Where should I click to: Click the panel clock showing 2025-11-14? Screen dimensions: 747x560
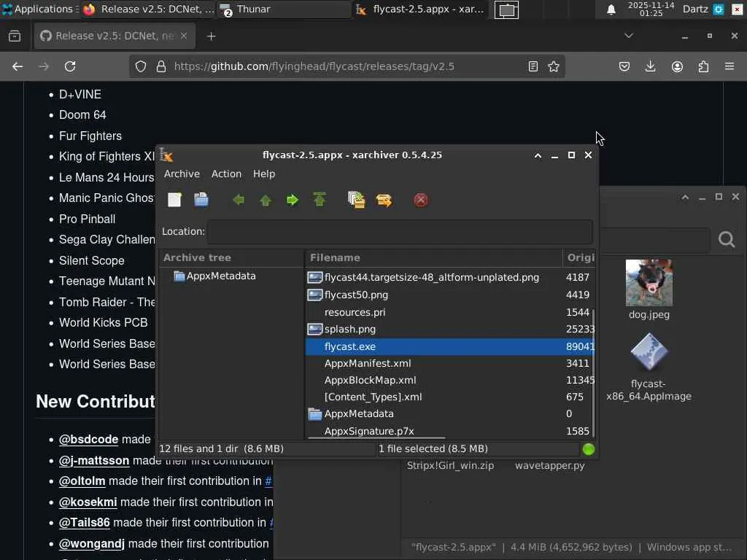(651, 9)
